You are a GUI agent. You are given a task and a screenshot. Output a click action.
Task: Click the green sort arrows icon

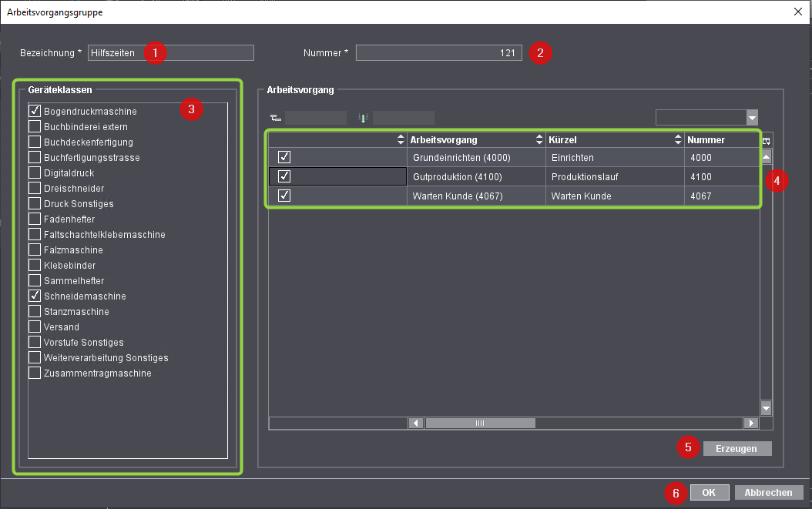pyautogui.click(x=363, y=119)
